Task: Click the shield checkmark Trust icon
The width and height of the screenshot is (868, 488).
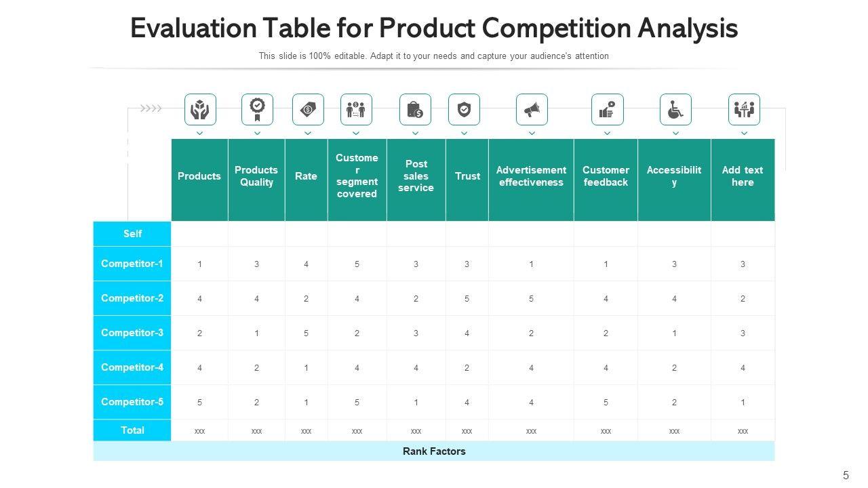Action: coord(464,110)
